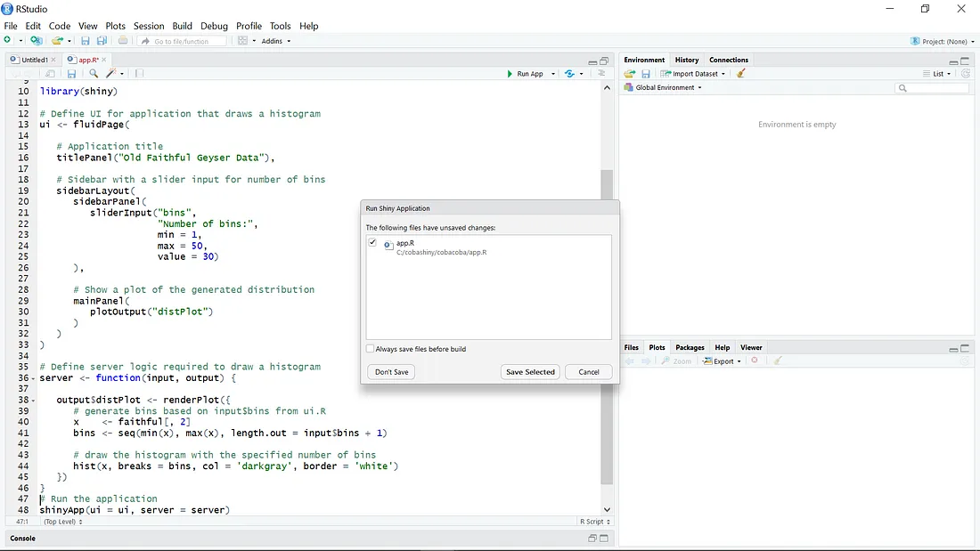The width and height of the screenshot is (980, 551).
Task: Click the workspace panes layout icon
Action: tap(242, 41)
